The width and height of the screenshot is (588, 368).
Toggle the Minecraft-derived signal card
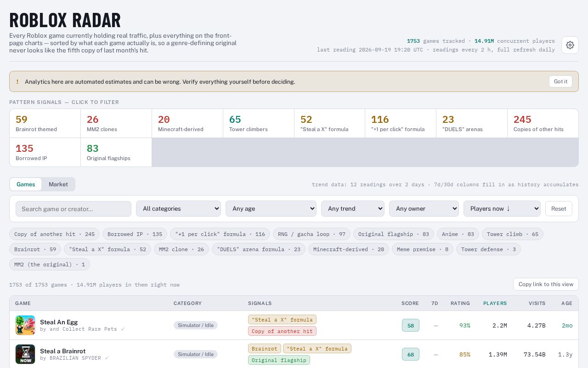click(x=187, y=123)
